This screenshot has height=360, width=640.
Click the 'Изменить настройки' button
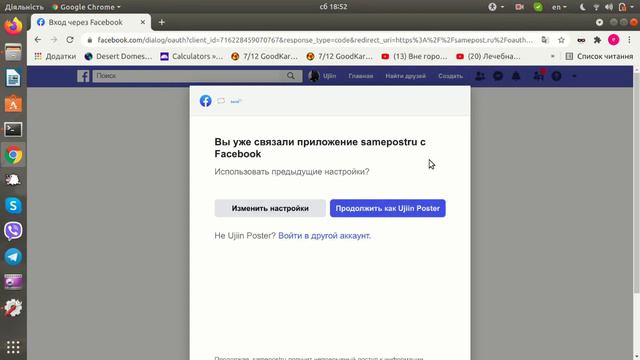(270, 208)
